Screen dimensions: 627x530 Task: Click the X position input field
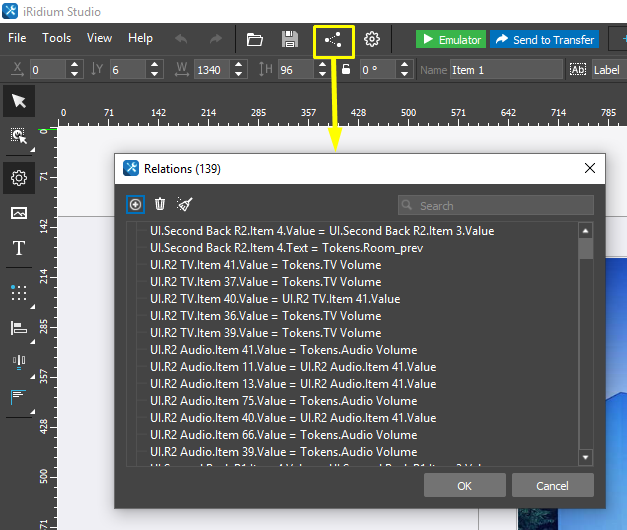coord(48,70)
